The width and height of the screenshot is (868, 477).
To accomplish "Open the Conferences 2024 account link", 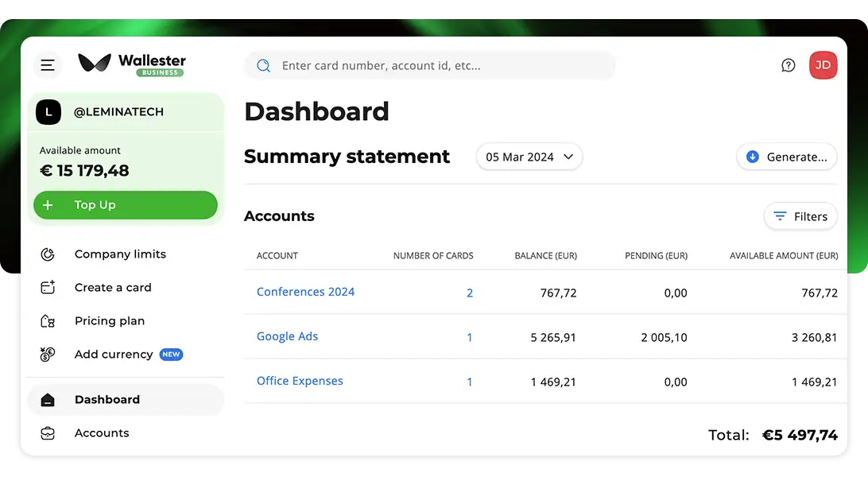I will 305,292.
